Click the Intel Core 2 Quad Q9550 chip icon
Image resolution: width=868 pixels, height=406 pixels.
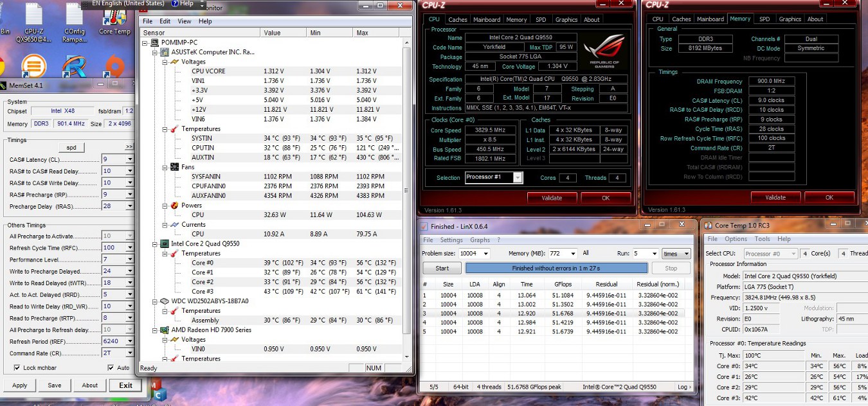pos(164,244)
